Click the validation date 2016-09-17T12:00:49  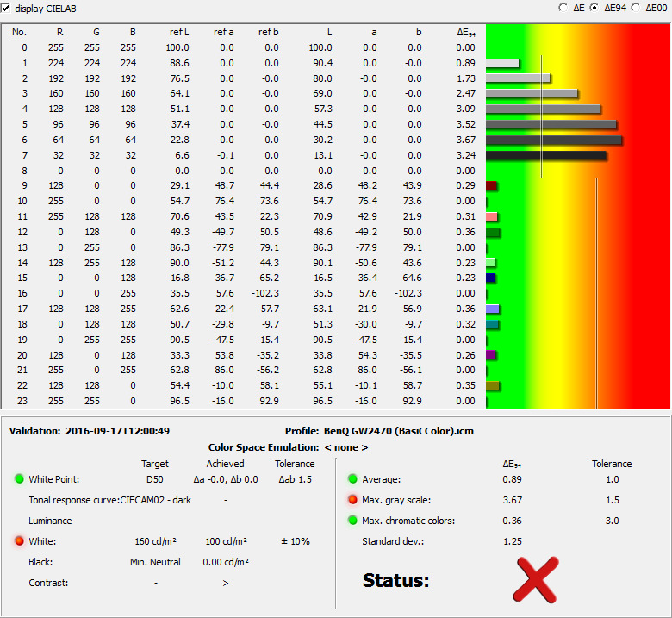pyautogui.click(x=117, y=431)
